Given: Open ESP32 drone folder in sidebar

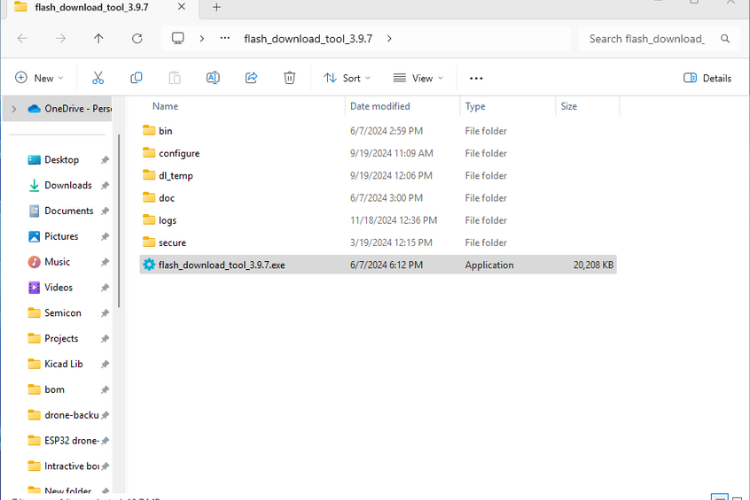Looking at the screenshot, I should pos(71,441).
